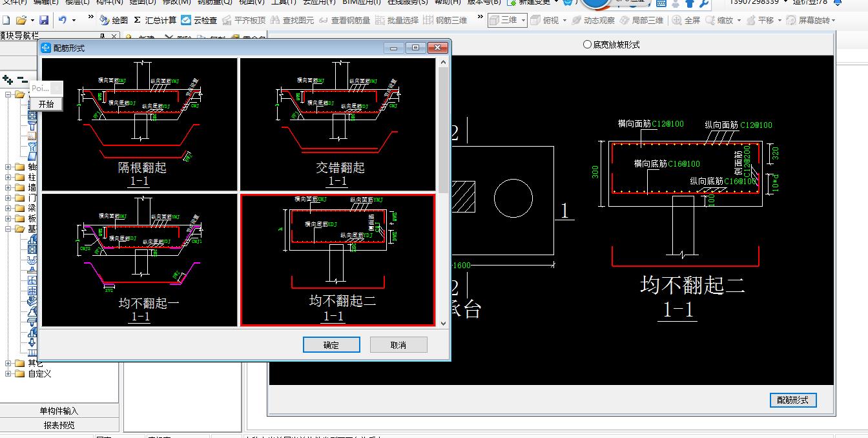This screenshot has width=868, height=438.
Task: Open the 俯视 dropdown arrow
Action: coord(564,20)
